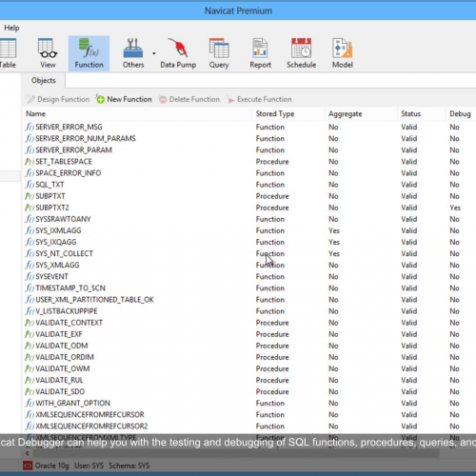Select the procedure icon of VALIDATE_CONTEXT
The width and height of the screenshot is (476, 476).
pyautogui.click(x=30, y=323)
